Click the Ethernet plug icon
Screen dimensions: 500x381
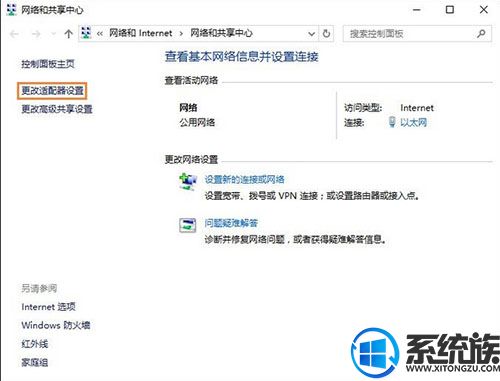coord(392,122)
